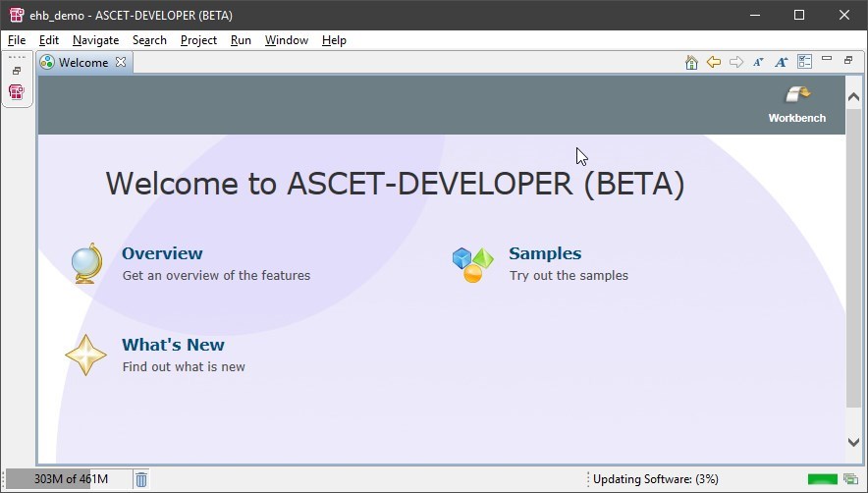The width and height of the screenshot is (868, 493).
Task: Click the Home icon in Welcome toolbar
Action: pos(691,62)
